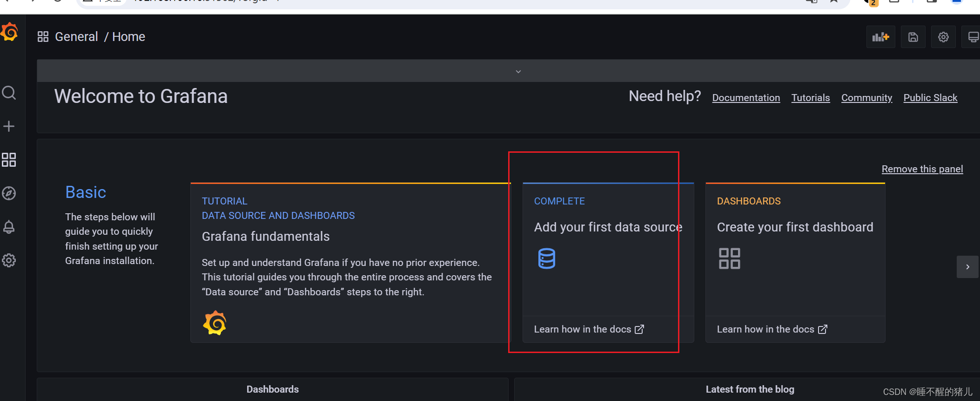The width and height of the screenshot is (980, 401).
Task: Click the Save dashboard icon
Action: [x=913, y=37]
